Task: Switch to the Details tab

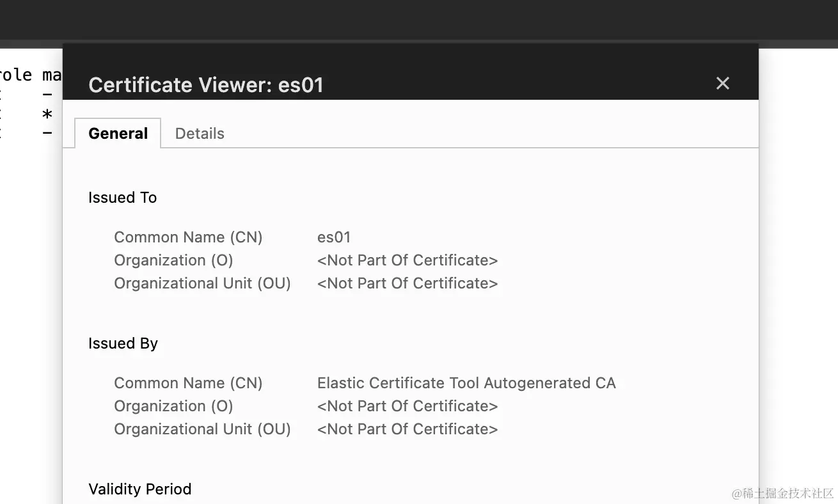Action: 200,134
